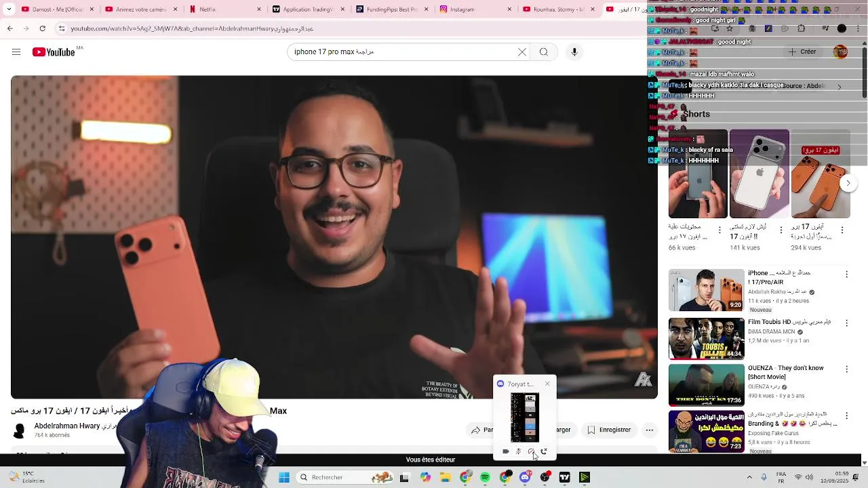868x488 pixels.
Task: Start voice search with the microphone
Action: tap(574, 52)
